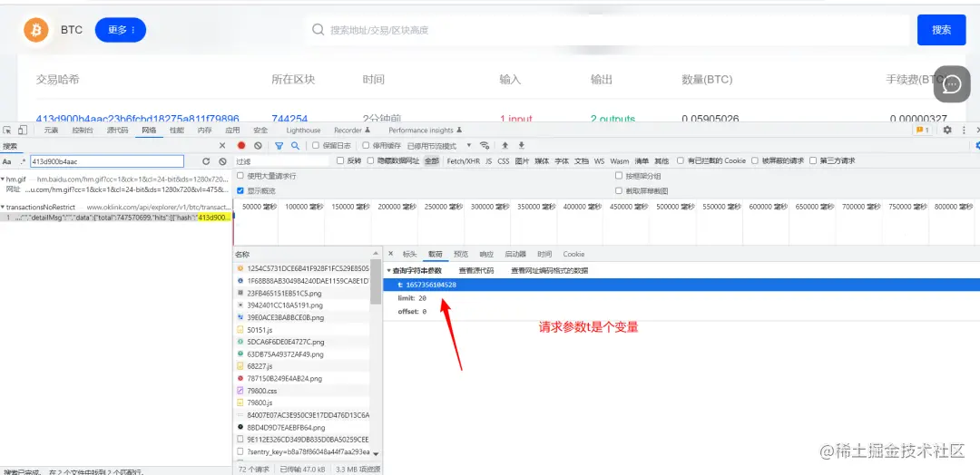Close the request details pane X
The width and height of the screenshot is (980, 475).
pyautogui.click(x=390, y=254)
